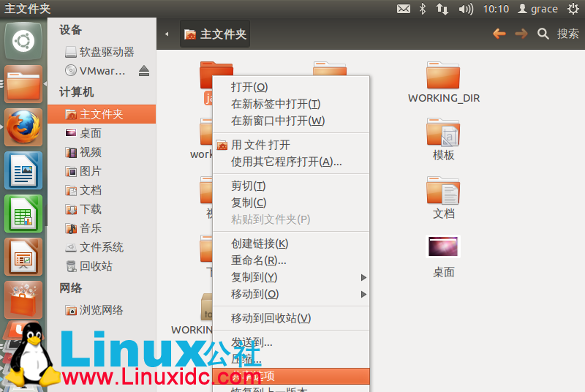Screen dimensions: 585x392
Task: Click the Ubuntu Dash home button
Action: coord(23,41)
